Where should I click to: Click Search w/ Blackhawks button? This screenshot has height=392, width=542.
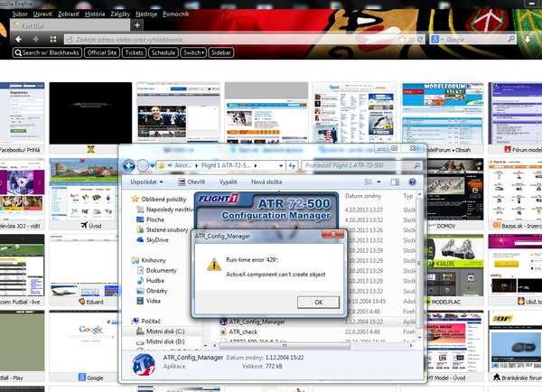pos(47,53)
